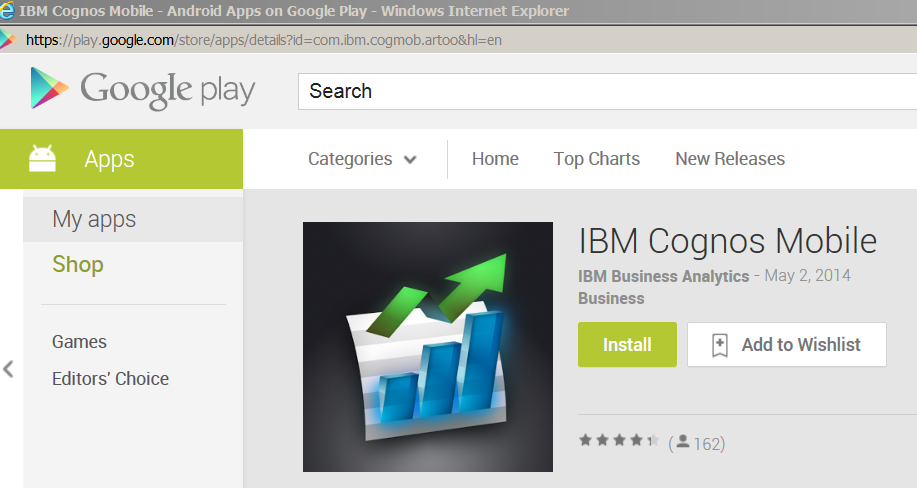Click in the Search input field
This screenshot has height=488, width=917.
pos(607,91)
